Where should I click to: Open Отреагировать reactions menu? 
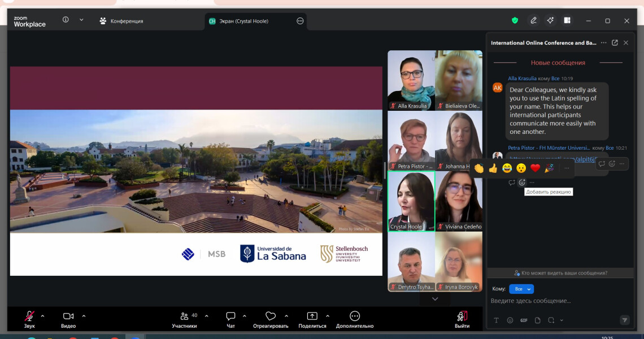pos(271,319)
